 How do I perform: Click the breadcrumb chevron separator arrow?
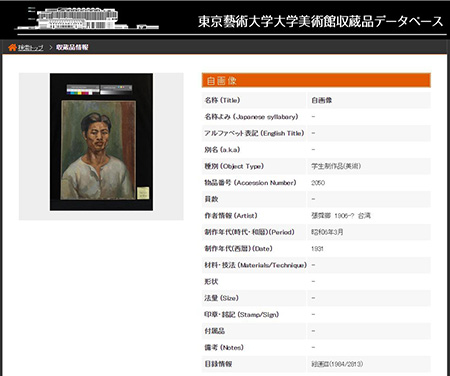pos(51,48)
